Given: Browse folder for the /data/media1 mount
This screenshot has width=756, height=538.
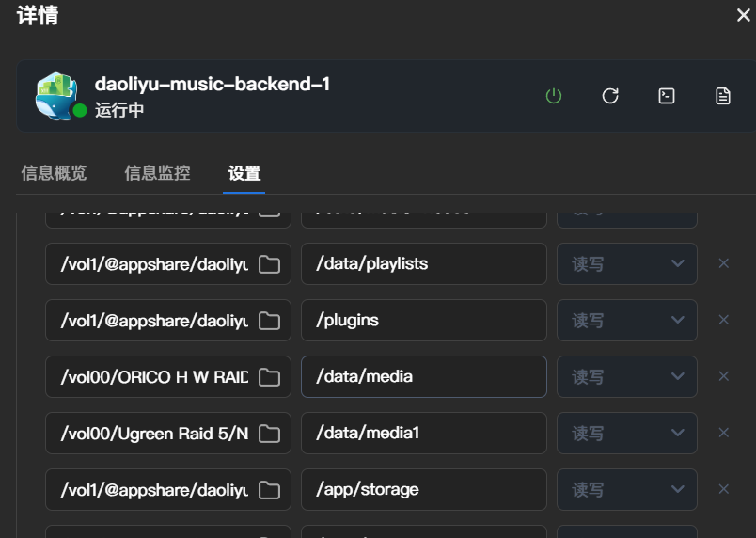Looking at the screenshot, I should pos(270,434).
